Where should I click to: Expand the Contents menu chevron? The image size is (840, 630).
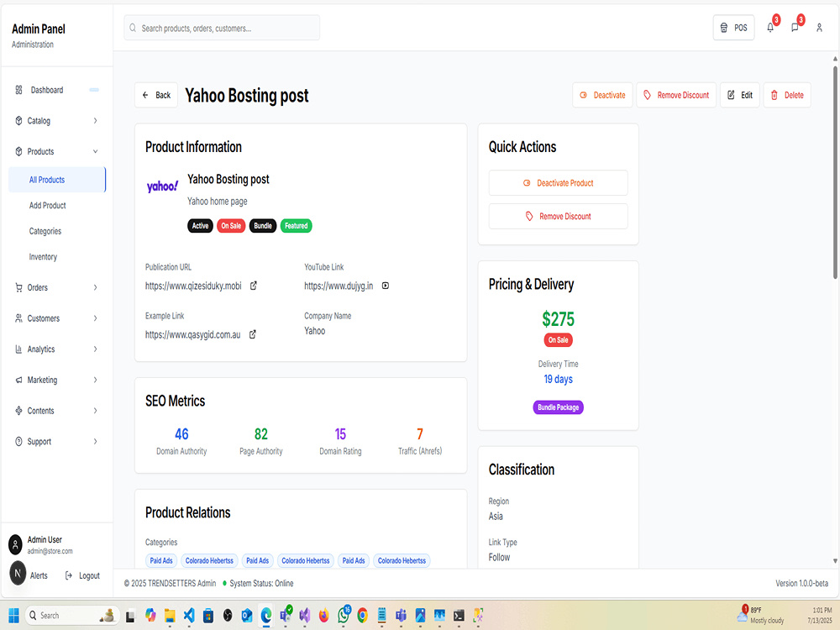pos(96,411)
